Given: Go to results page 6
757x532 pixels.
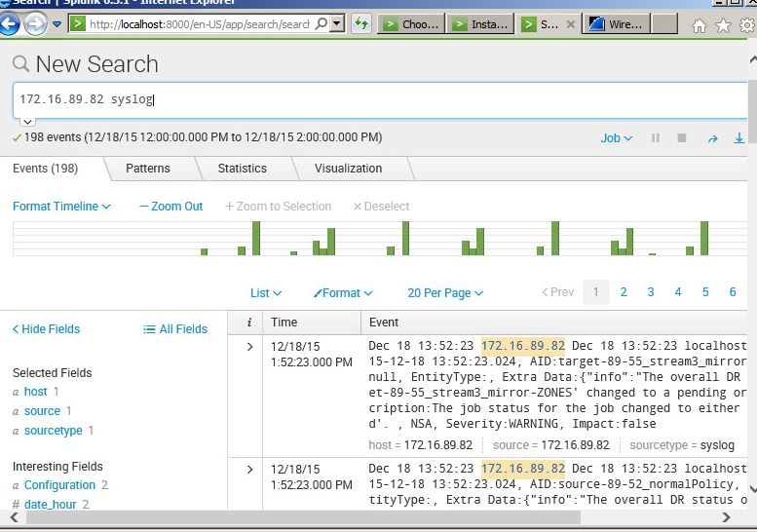Looking at the screenshot, I should 733,292.
